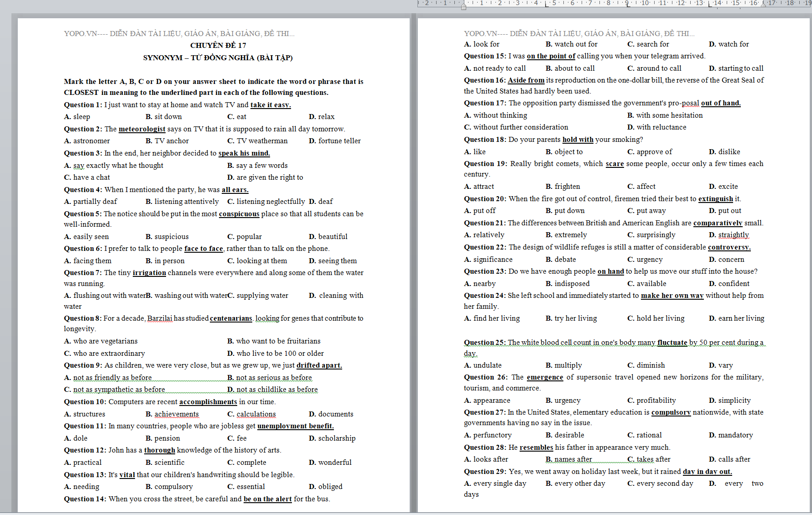Click the heading 'SYNONYM – TỪ ĐỒNG NGHĨA (BÀI TẬP)'
This screenshot has width=812, height=515.
coord(218,57)
